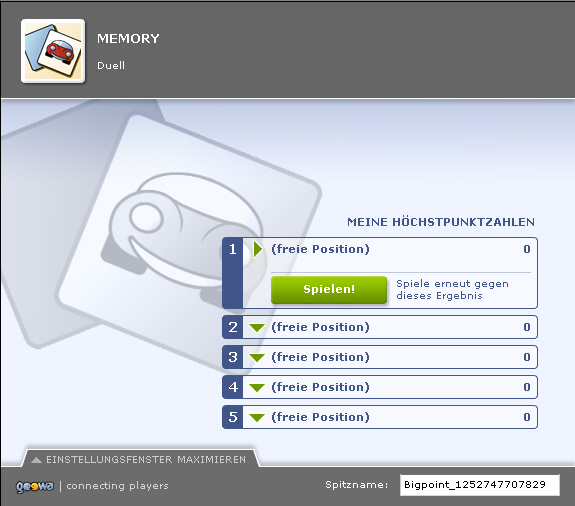575x506 pixels.
Task: Click the green Spielen! button
Action: (x=329, y=289)
